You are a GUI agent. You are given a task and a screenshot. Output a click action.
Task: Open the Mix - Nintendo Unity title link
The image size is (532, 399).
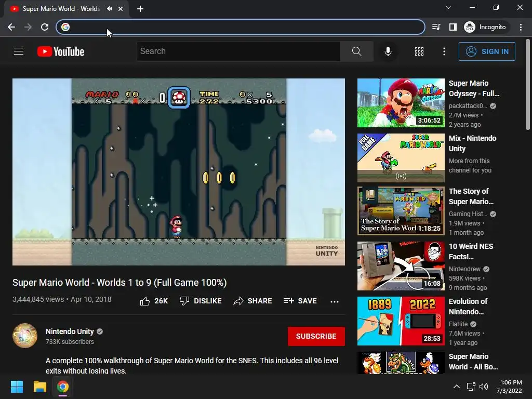coord(472,143)
